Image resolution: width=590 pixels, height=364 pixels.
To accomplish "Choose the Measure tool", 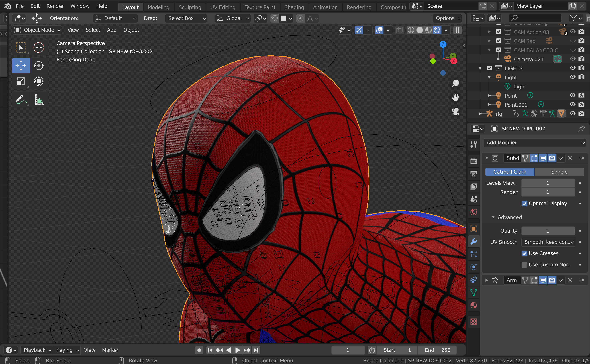I will (39, 99).
